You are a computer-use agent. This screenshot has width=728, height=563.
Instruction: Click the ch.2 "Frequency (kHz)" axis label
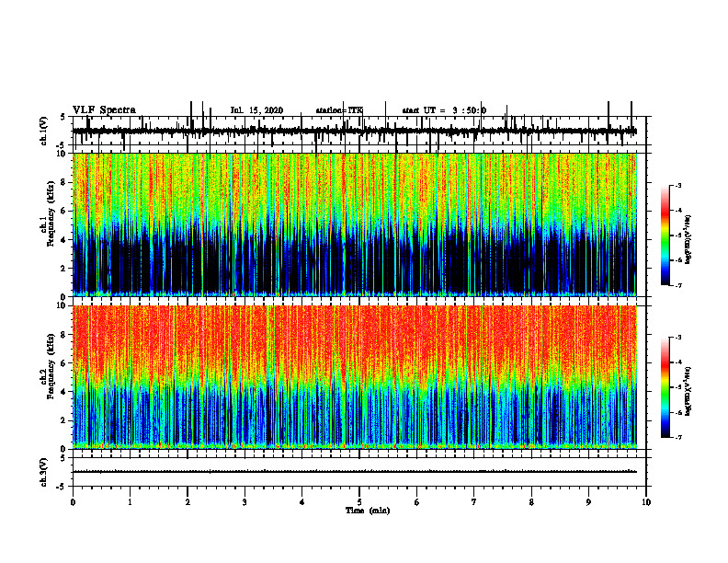[x=51, y=366]
